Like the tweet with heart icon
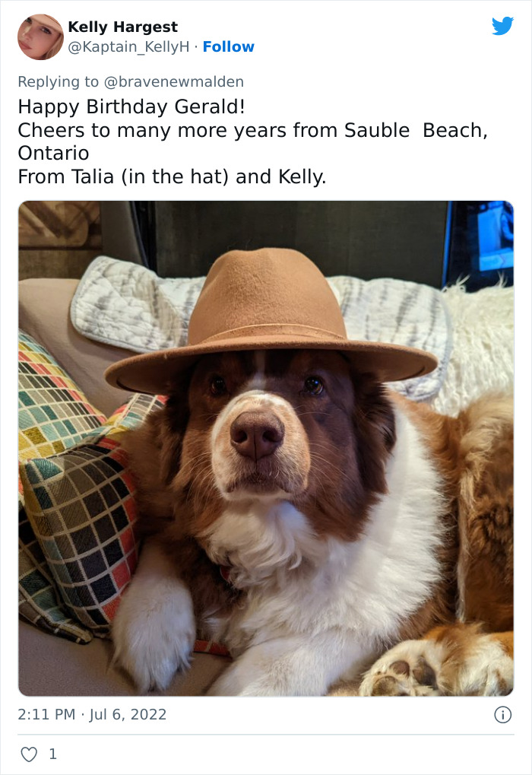The height and width of the screenshot is (775, 532). (x=29, y=754)
